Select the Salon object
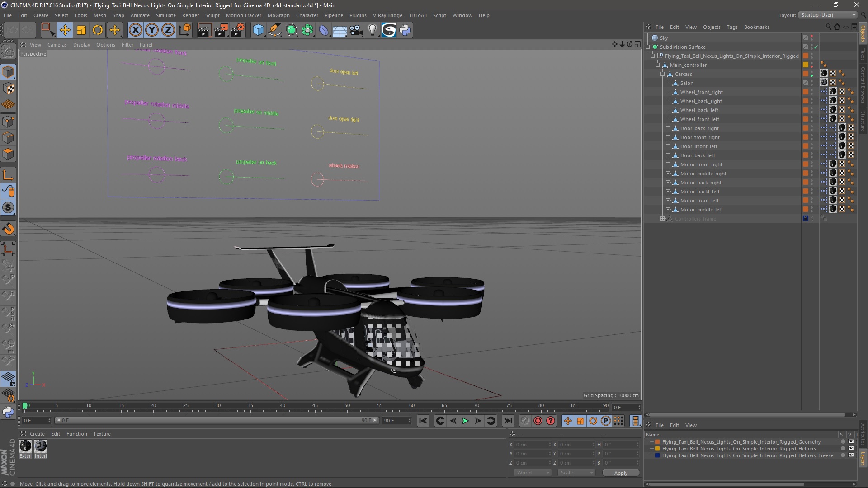This screenshot has width=868, height=488. [687, 83]
